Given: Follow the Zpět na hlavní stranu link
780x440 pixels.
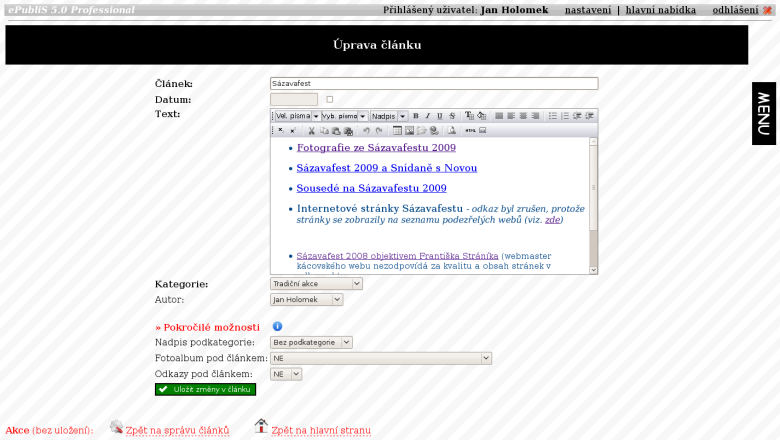Looking at the screenshot, I should click(x=321, y=430).
